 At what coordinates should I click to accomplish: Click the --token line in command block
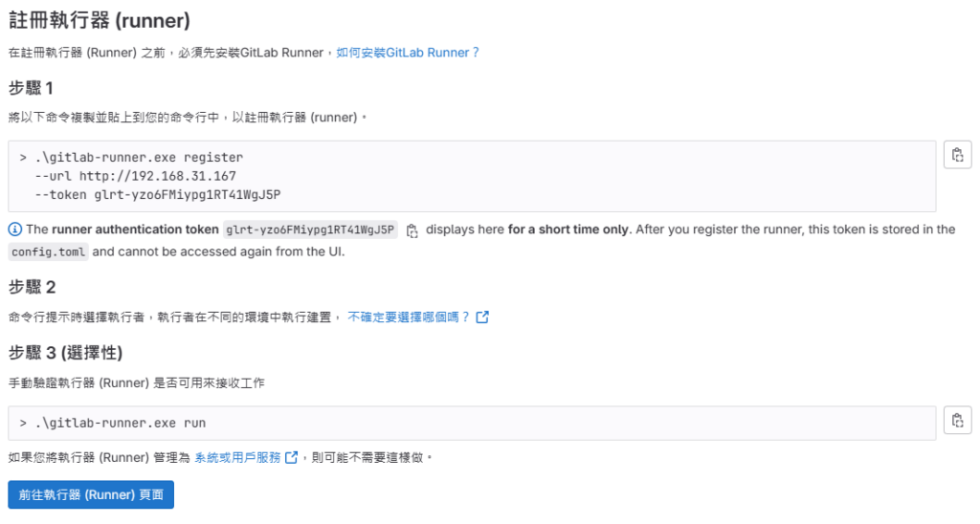158,195
